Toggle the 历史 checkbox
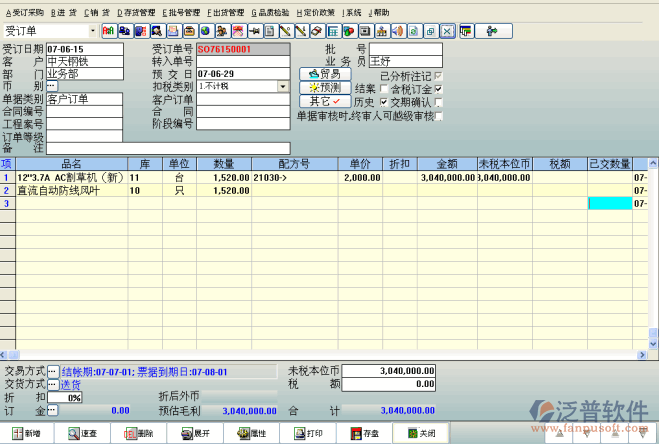This screenshot has width=659, height=444. pyautogui.click(x=384, y=102)
